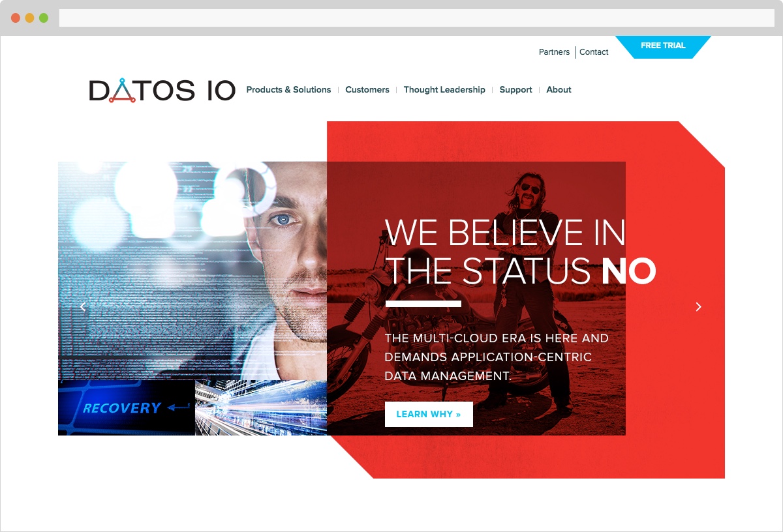The height and width of the screenshot is (532, 783).
Task: Click the red browser close dot
Action: [x=16, y=18]
